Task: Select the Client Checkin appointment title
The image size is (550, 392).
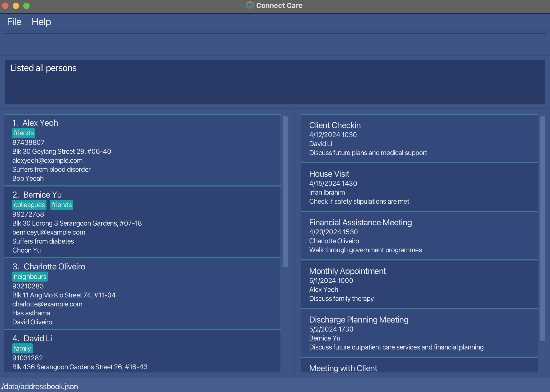Action: tap(335, 125)
